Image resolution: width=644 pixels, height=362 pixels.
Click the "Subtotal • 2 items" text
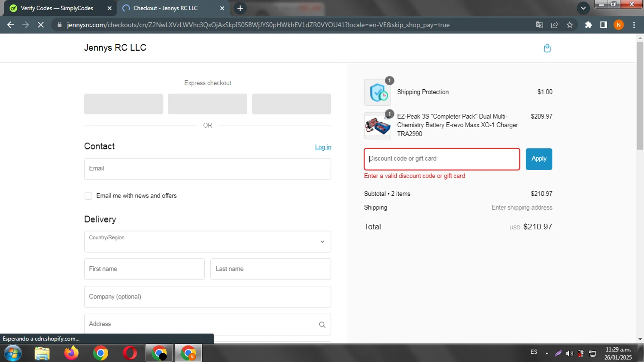pos(387,194)
